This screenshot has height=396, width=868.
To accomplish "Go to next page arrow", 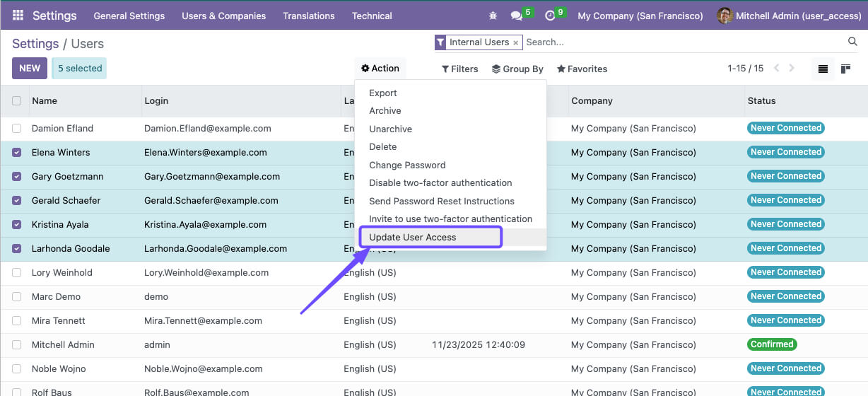I will (792, 69).
